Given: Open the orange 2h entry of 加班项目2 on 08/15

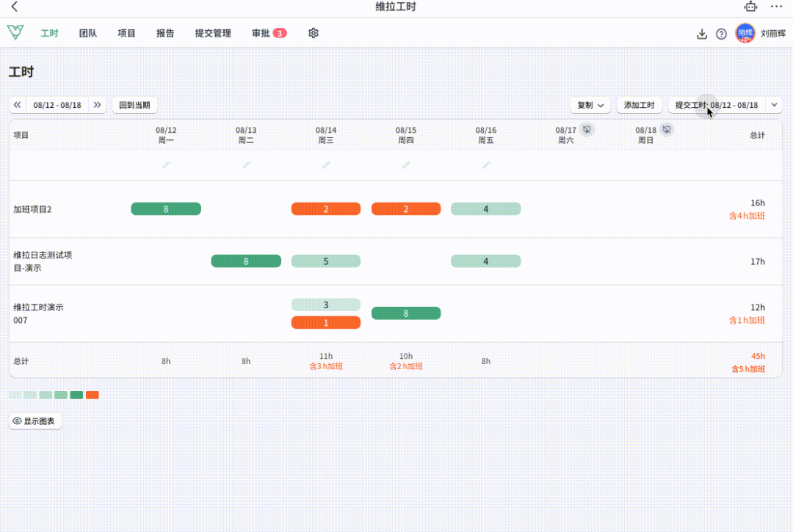Looking at the screenshot, I should click(405, 209).
